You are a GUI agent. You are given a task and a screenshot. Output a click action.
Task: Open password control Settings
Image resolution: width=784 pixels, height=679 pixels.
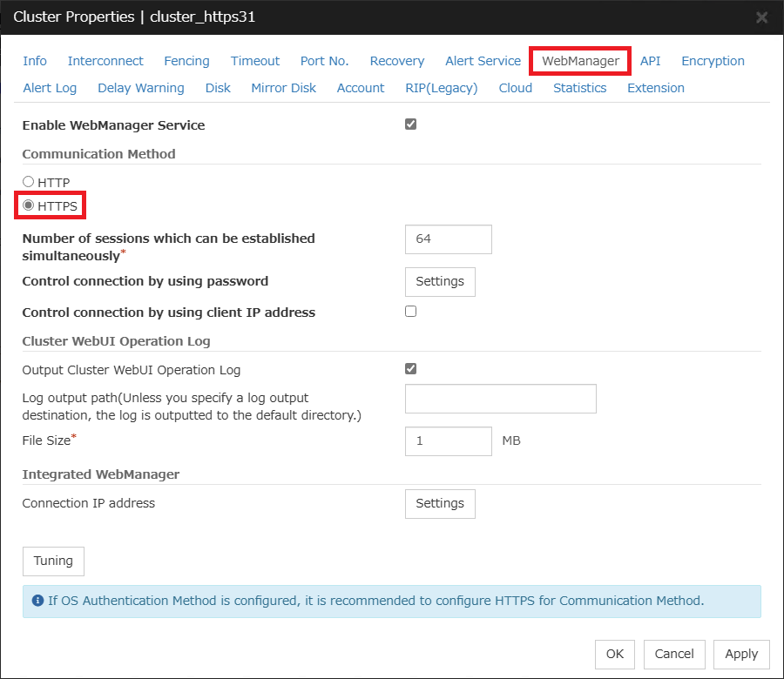(440, 281)
